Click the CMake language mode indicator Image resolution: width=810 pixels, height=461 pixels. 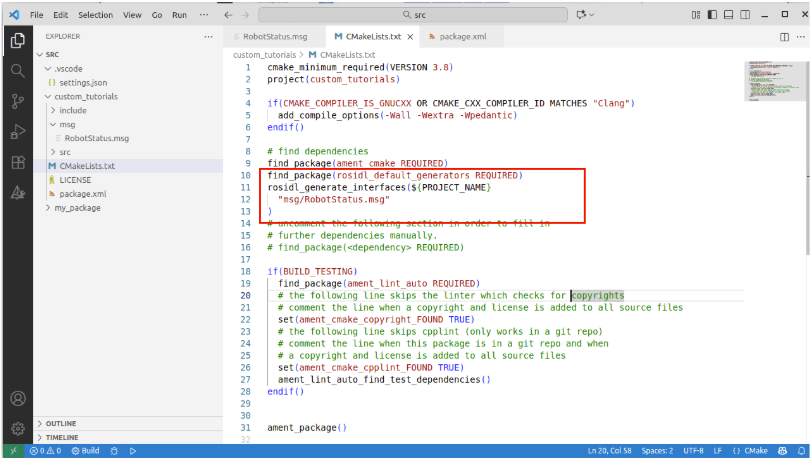[x=751, y=451]
